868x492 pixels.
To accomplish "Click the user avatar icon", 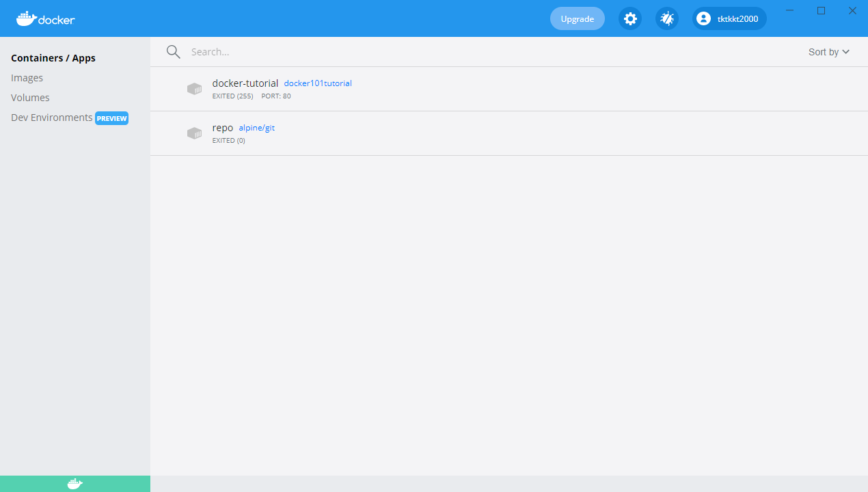I will coord(703,18).
